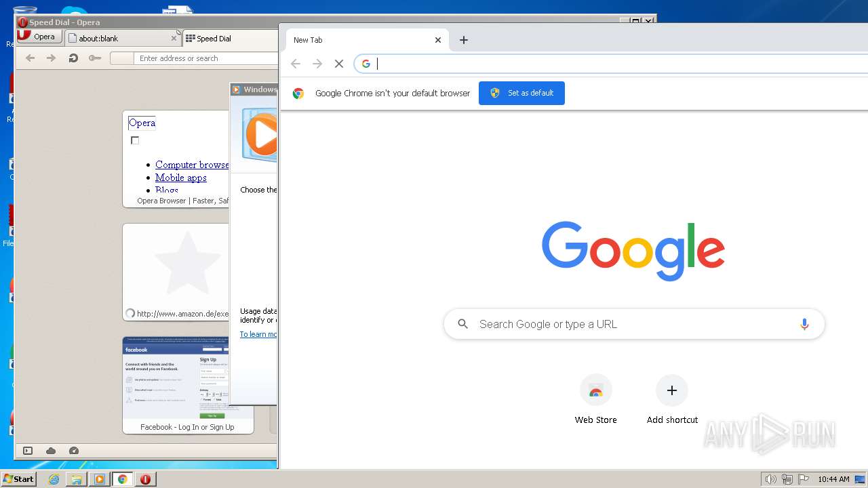The width and height of the screenshot is (868, 488).
Task: Open Windows Explorer from taskbar
Action: [x=77, y=479]
